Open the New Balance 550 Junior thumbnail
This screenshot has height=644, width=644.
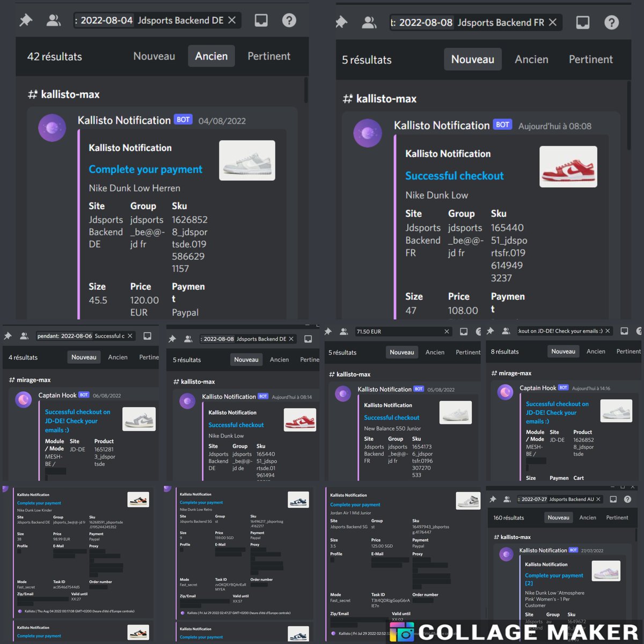456,413
